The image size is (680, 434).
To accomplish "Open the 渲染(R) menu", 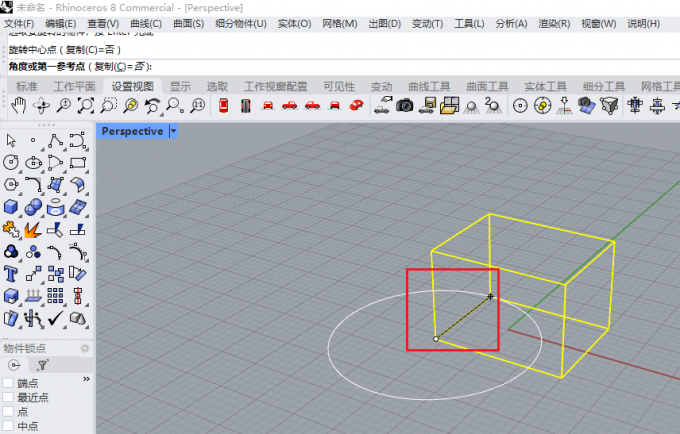I will [554, 24].
